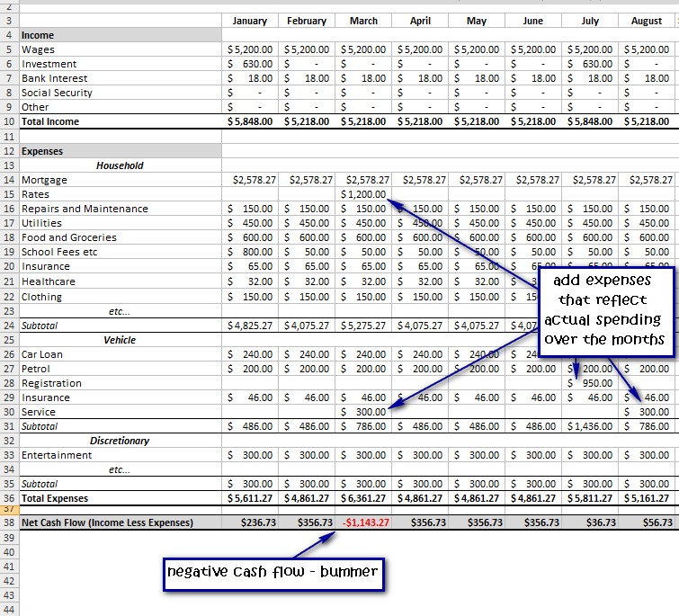This screenshot has height=616, width=679.
Task: Select the Net Cash Flow row label
Action: coord(107,522)
